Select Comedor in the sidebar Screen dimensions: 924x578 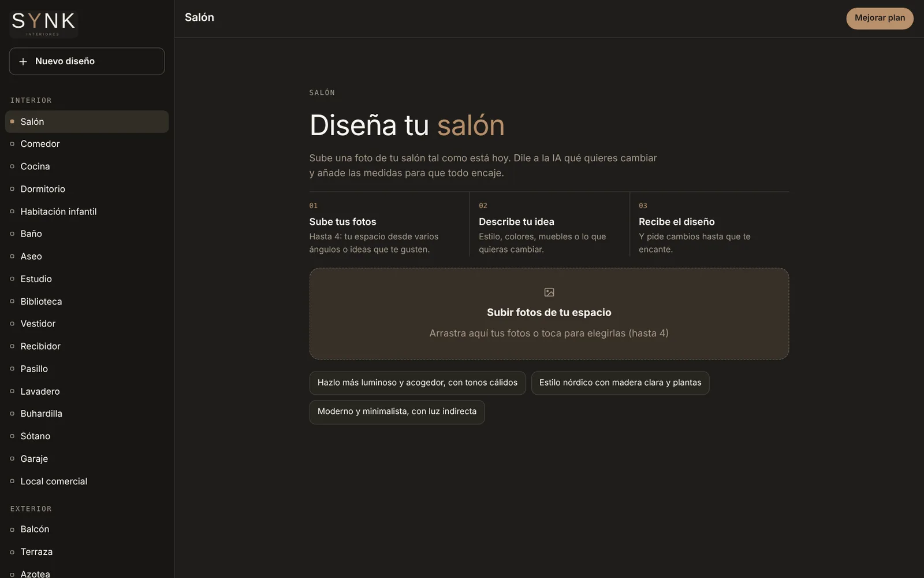pos(87,144)
